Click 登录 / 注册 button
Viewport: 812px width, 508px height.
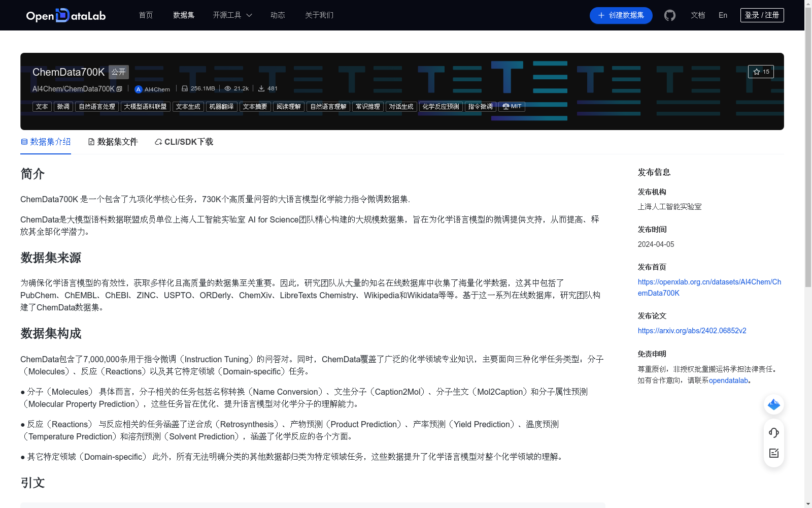pos(762,15)
